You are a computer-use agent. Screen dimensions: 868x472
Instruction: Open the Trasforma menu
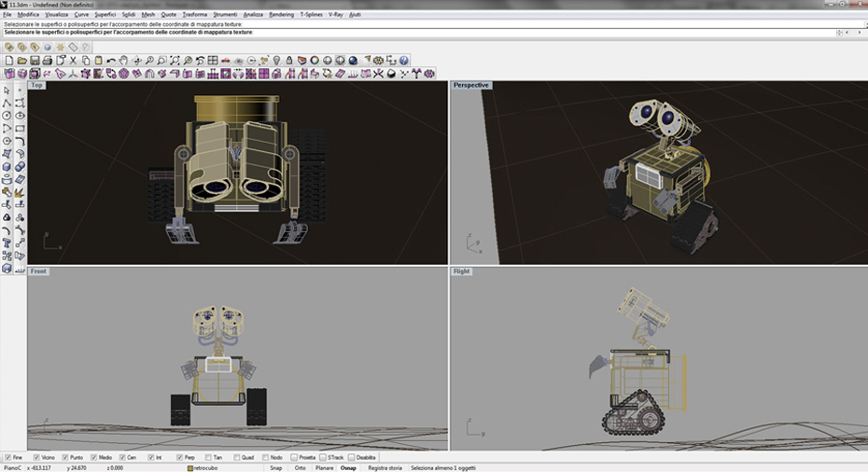(195, 14)
